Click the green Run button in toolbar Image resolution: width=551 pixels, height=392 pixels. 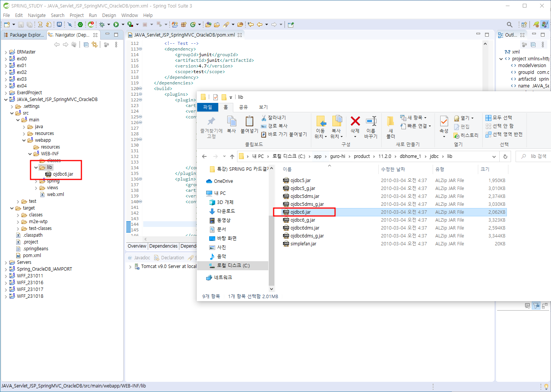(116, 24)
